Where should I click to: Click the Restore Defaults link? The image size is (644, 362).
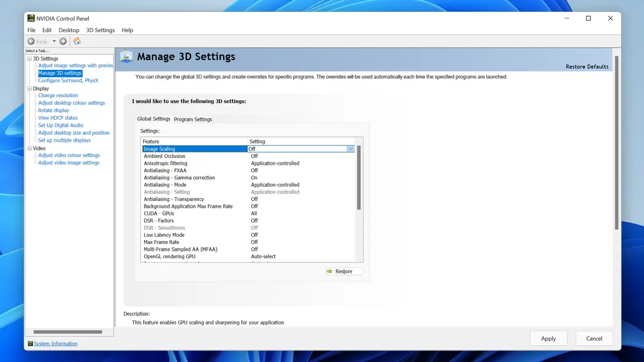pos(587,67)
